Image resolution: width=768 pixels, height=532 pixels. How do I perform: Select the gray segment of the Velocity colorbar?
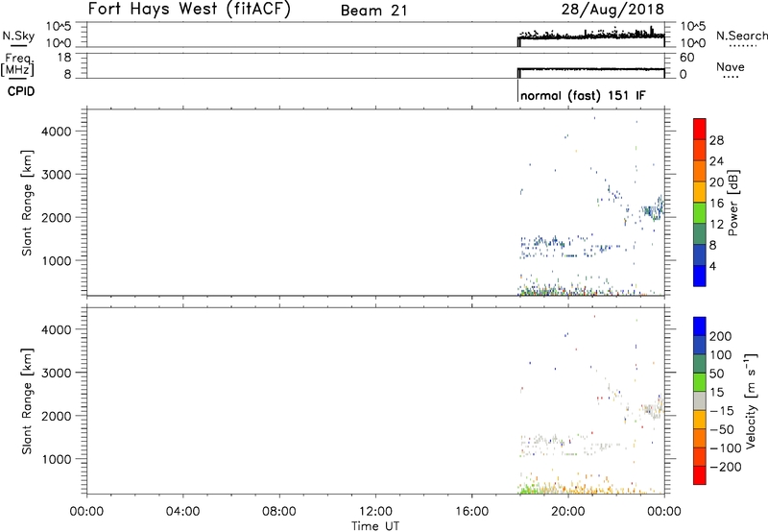click(700, 401)
